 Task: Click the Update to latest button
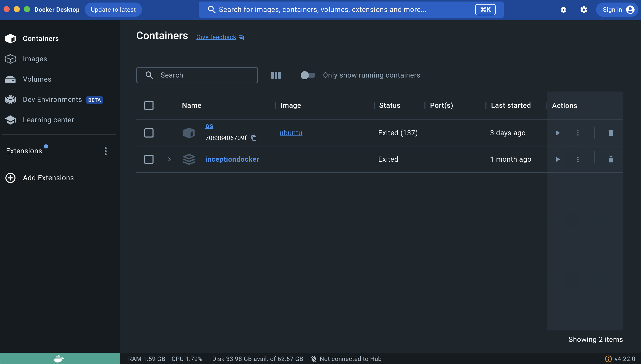tap(113, 10)
